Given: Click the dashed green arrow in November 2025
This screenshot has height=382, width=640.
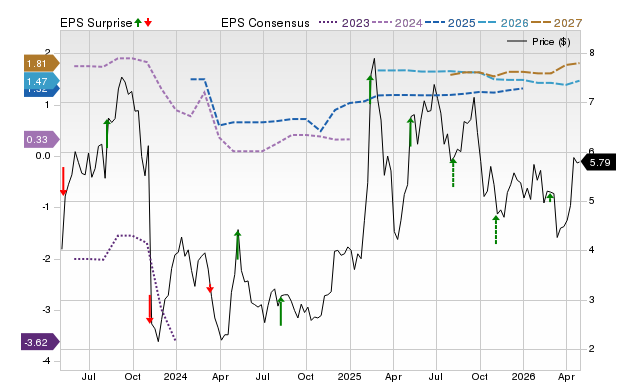Looking at the screenshot, I should click(496, 230).
